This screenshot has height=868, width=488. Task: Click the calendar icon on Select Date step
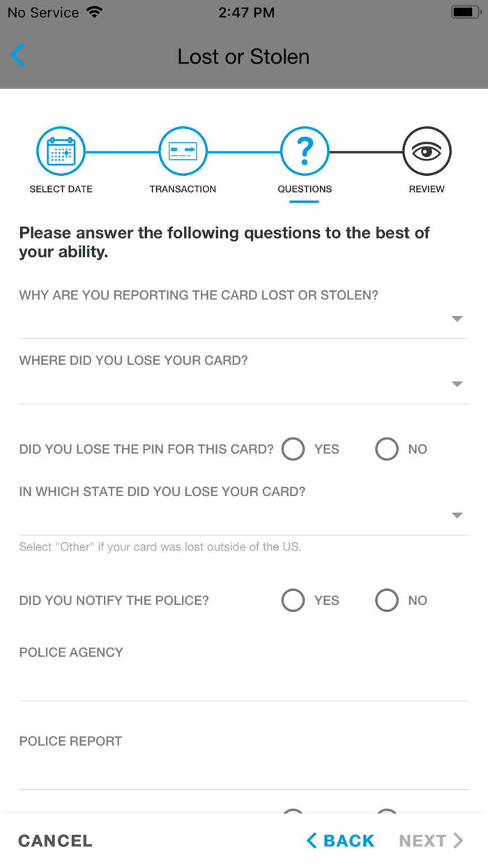pos(61,151)
